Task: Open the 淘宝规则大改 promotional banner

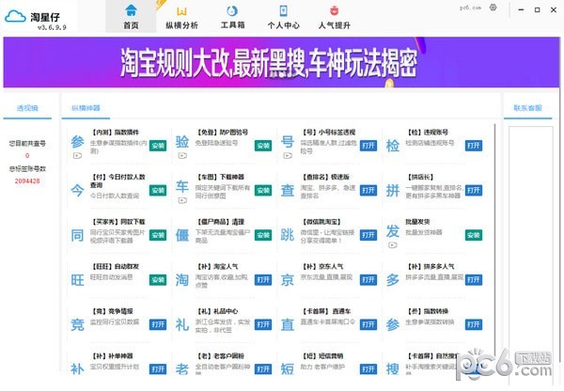Action: tap(281, 62)
